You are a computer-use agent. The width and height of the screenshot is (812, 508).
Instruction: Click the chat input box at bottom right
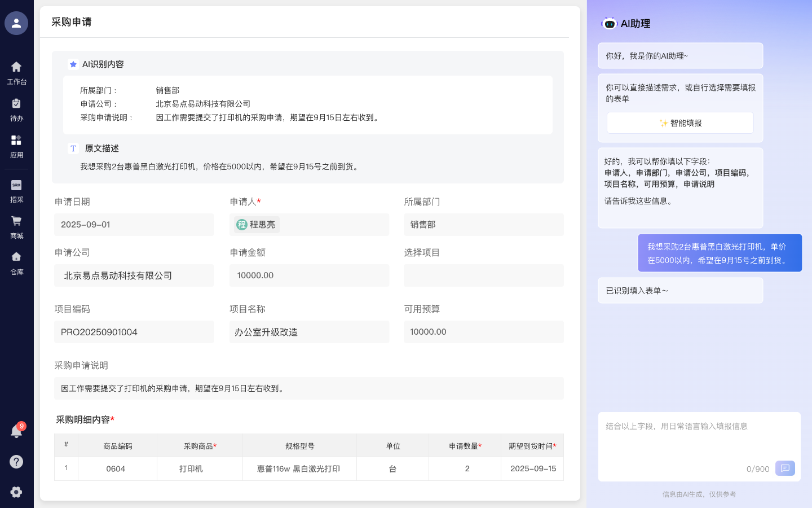(x=699, y=440)
